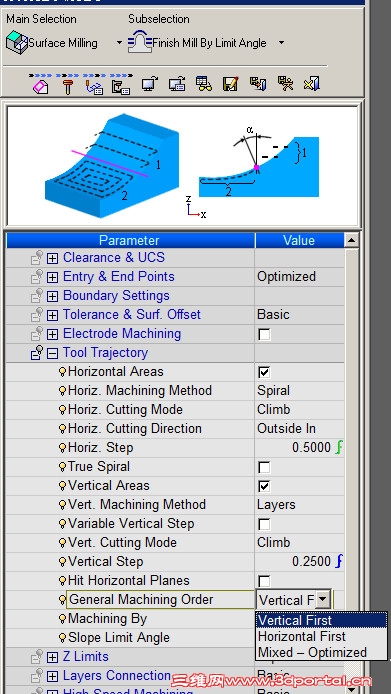Click the monitor with list panel icon
Screen dimensions: 391x694
point(177,84)
